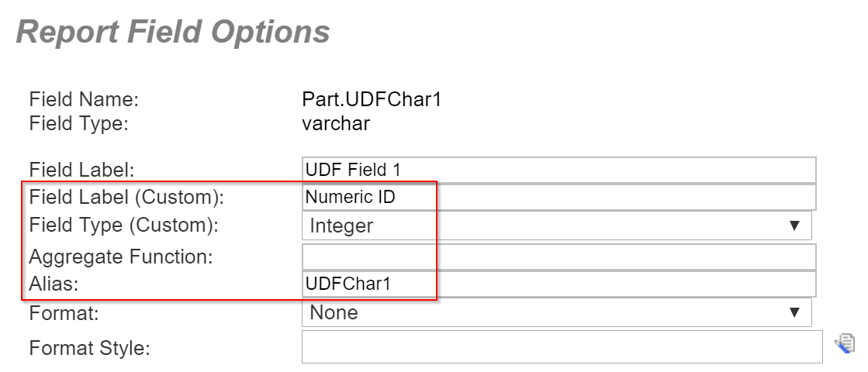Click the "Field Label (Custom):" caption
Image resolution: width=868 pixels, height=372 pixels.
point(126,198)
